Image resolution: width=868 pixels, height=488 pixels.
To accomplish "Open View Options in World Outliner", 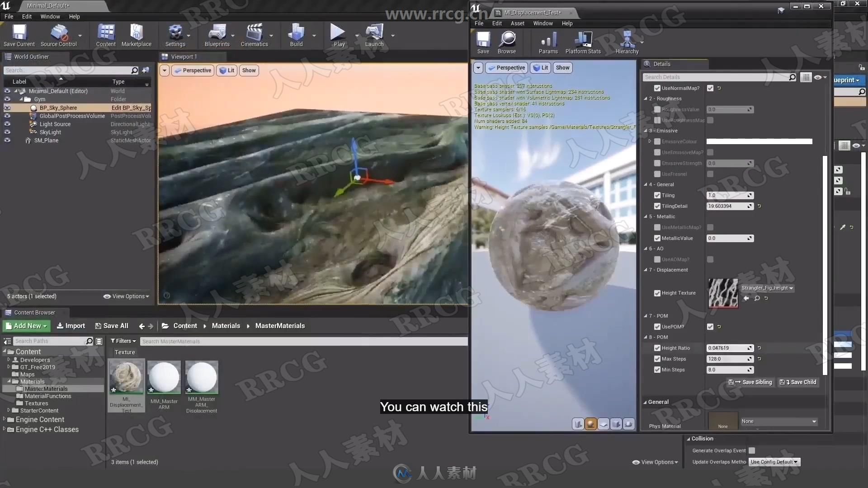I will (126, 296).
